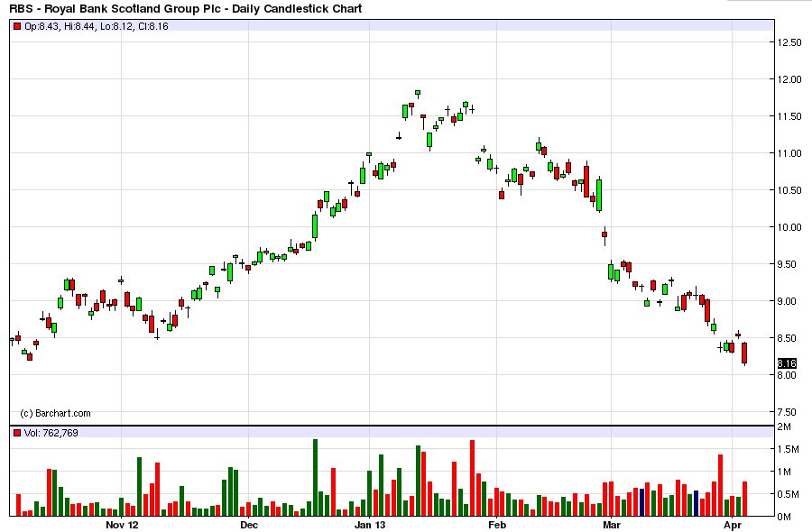
Task: Click the RBS Daily Candlestick Chart title
Action: (186, 9)
